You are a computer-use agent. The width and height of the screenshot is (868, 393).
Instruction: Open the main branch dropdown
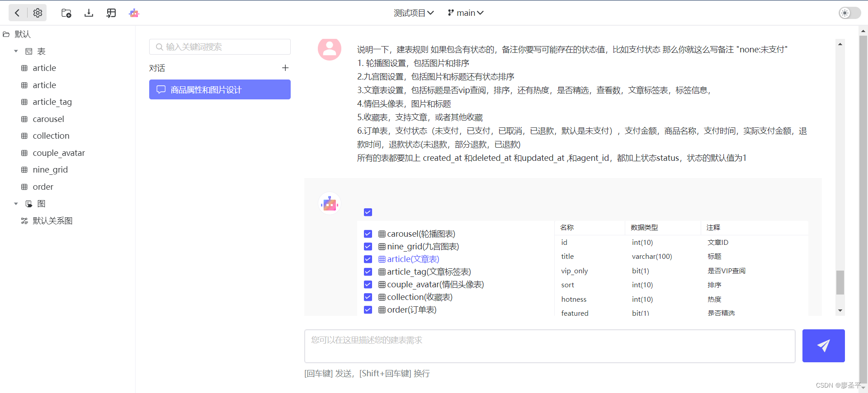tap(466, 13)
